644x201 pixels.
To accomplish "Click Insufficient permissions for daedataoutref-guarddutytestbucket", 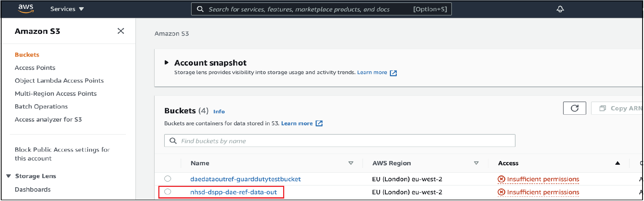I will click(543, 179).
